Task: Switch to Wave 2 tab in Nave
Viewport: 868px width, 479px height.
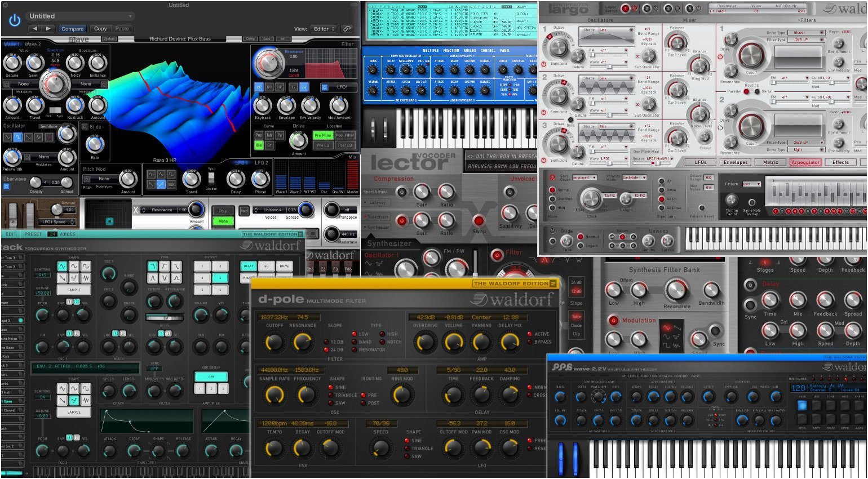Action: click(33, 44)
